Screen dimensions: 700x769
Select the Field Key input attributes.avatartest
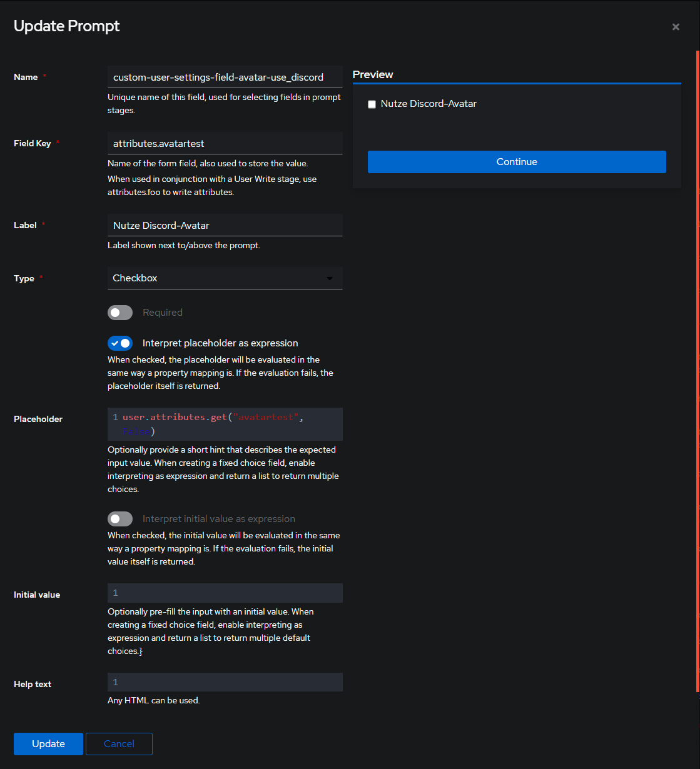click(x=225, y=143)
